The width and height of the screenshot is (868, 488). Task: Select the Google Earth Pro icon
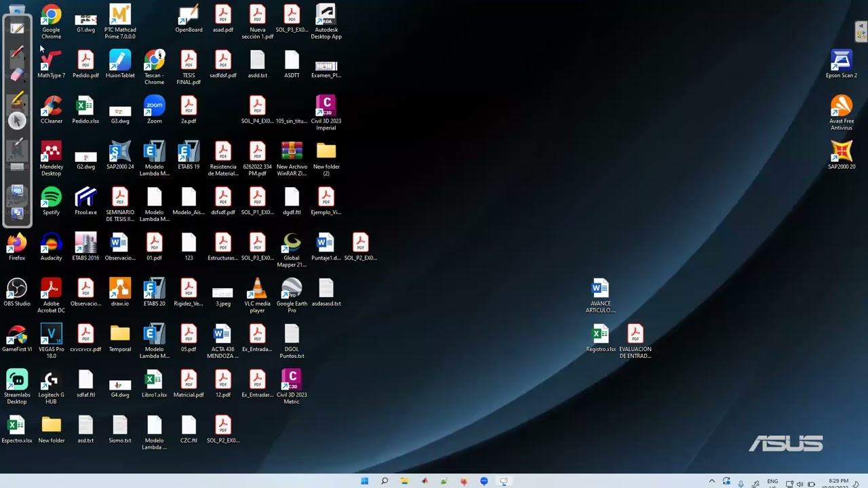[292, 295]
